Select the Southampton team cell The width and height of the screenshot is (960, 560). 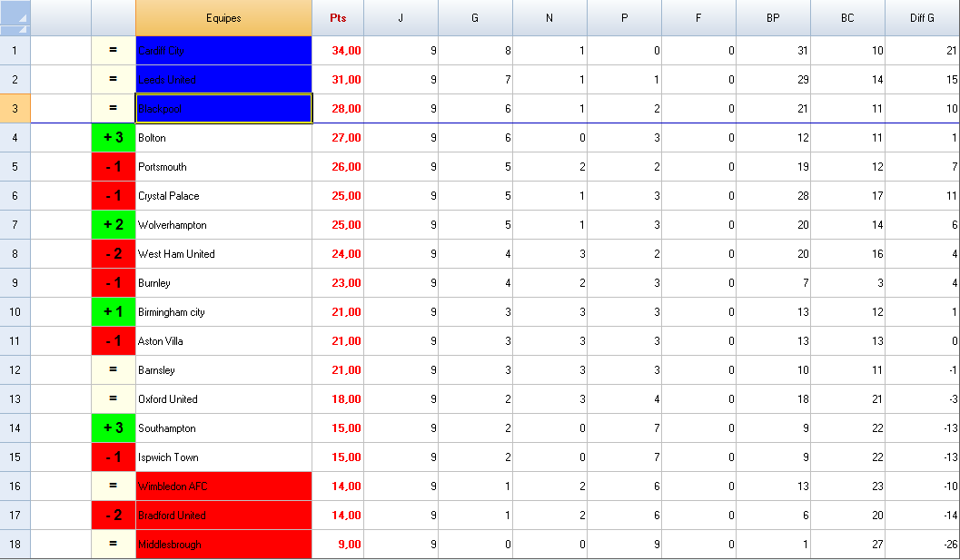(x=223, y=427)
